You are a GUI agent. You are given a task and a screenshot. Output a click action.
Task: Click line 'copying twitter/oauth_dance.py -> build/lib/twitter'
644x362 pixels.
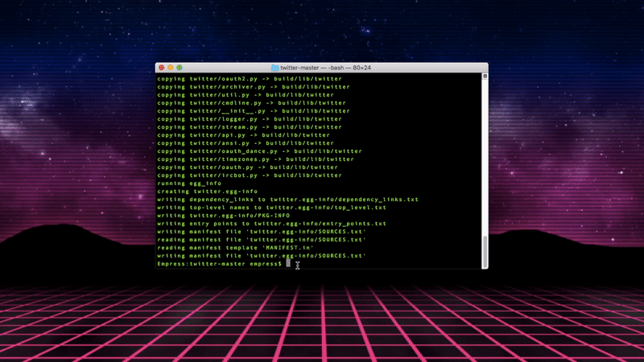[259, 151]
